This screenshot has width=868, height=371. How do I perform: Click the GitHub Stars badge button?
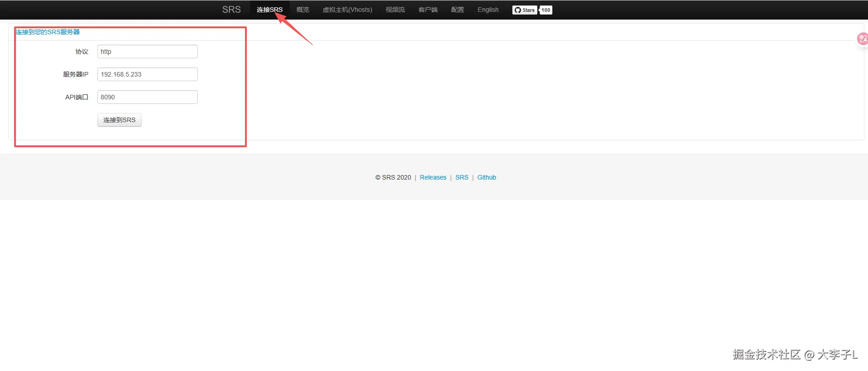tap(525, 10)
